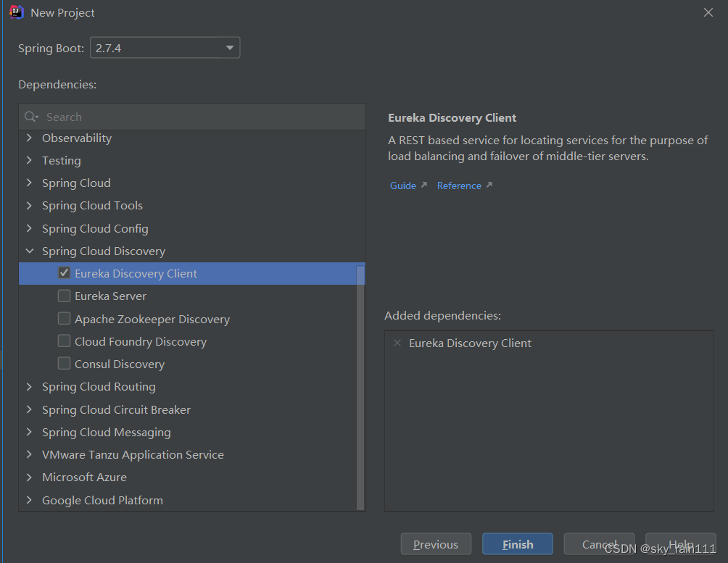Click the Finish button
This screenshot has width=728, height=563.
517,543
